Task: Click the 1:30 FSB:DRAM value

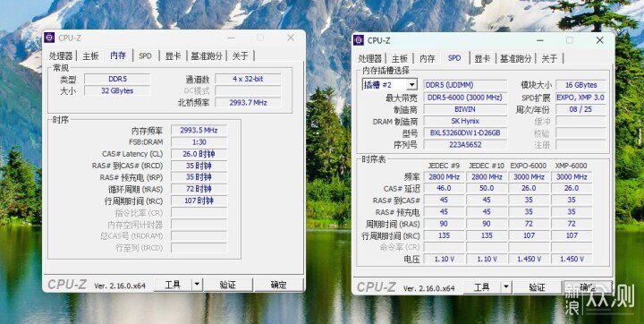Action: pos(199,142)
